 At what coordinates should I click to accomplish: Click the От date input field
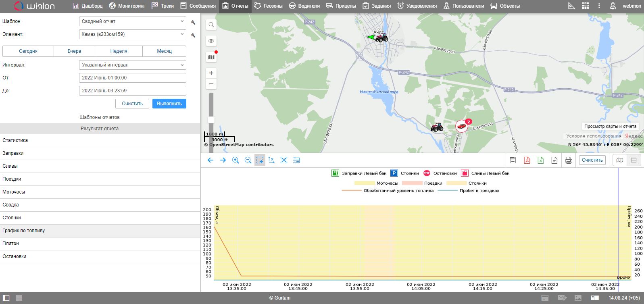[132, 78]
